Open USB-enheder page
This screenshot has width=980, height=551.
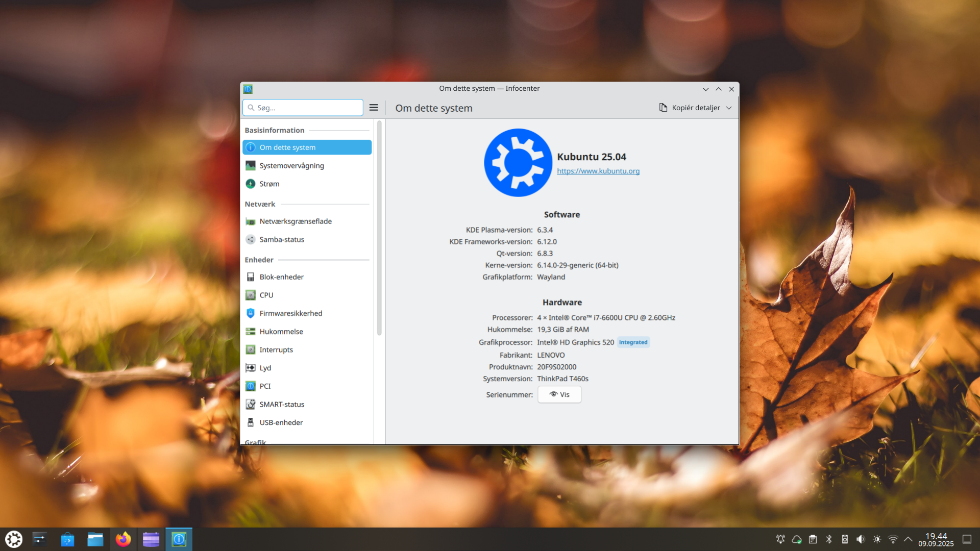point(307,422)
